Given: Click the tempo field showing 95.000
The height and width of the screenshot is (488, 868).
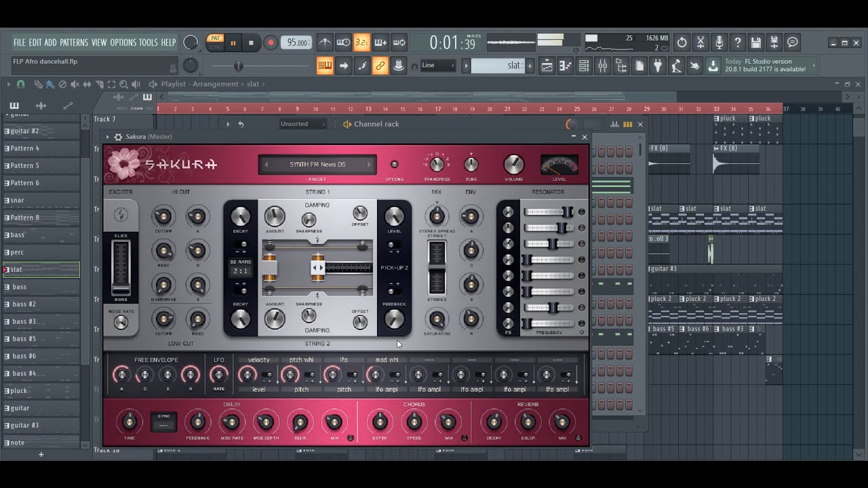Looking at the screenshot, I should click(x=296, y=43).
